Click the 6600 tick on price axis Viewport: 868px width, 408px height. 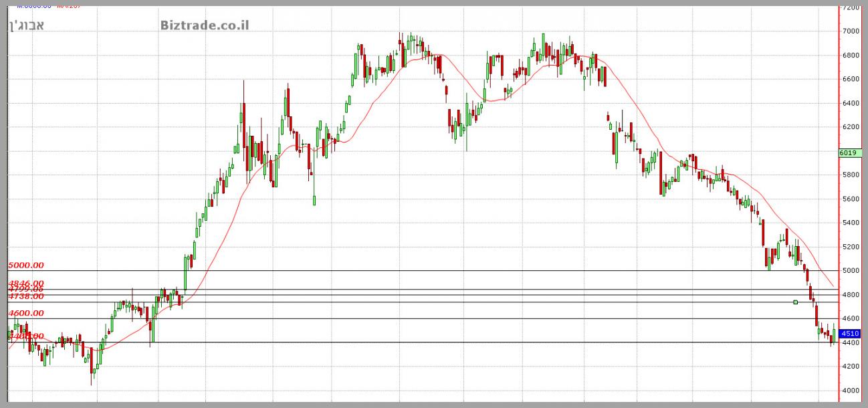851,80
